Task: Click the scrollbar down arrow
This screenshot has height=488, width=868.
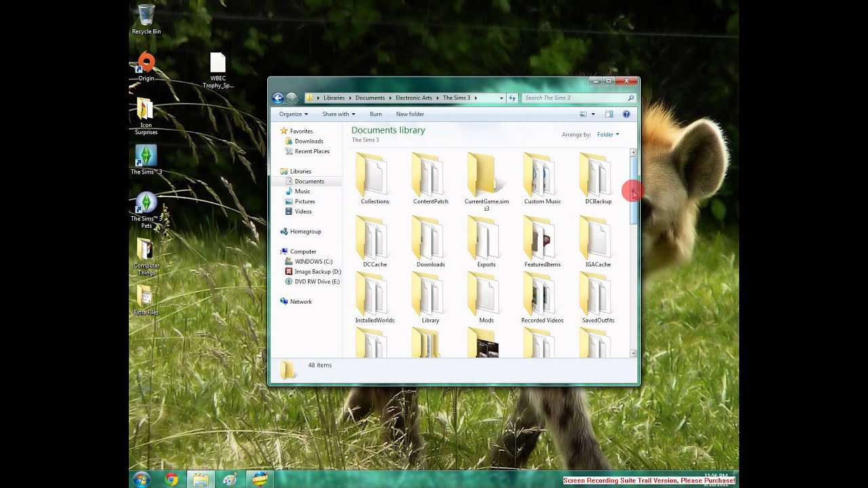Action: [x=633, y=353]
